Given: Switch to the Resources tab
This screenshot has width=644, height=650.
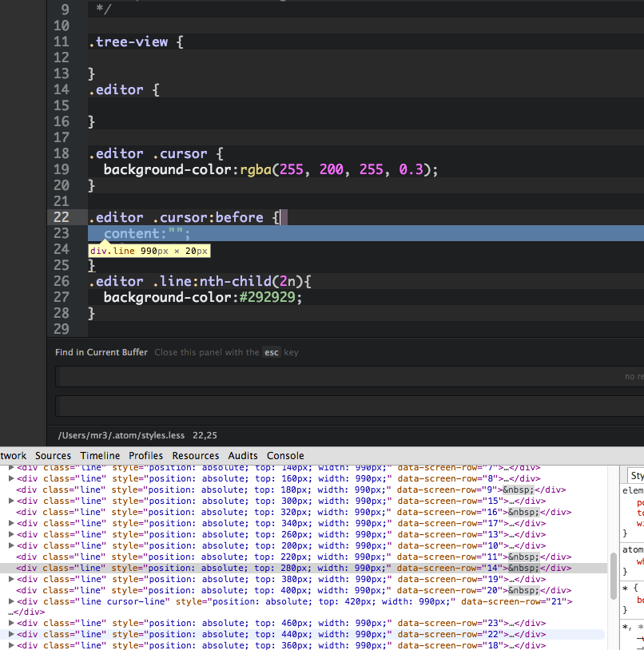Looking at the screenshot, I should coord(195,456).
